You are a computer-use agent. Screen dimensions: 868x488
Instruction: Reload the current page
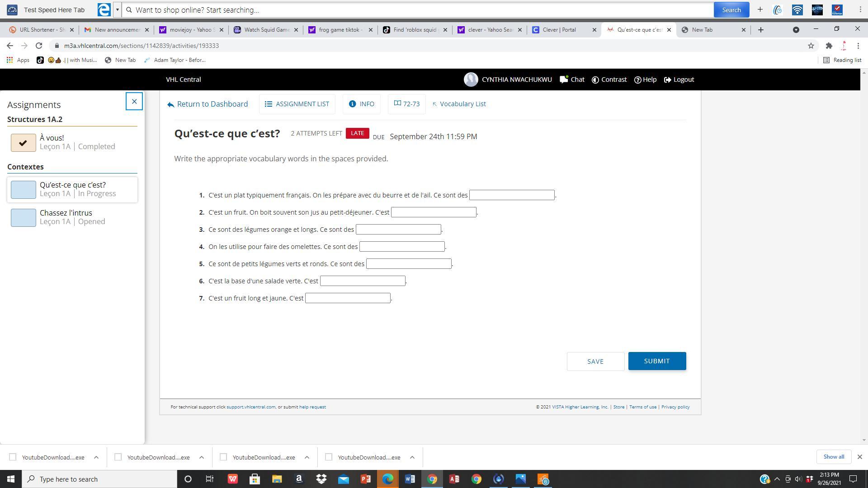tap(39, 46)
